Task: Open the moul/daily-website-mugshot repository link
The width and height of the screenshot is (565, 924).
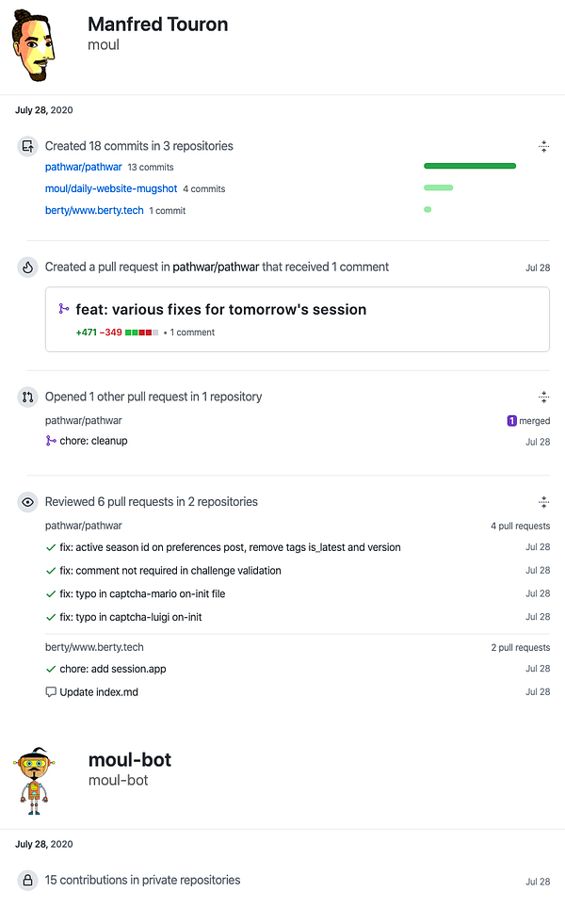Action: 111,188
